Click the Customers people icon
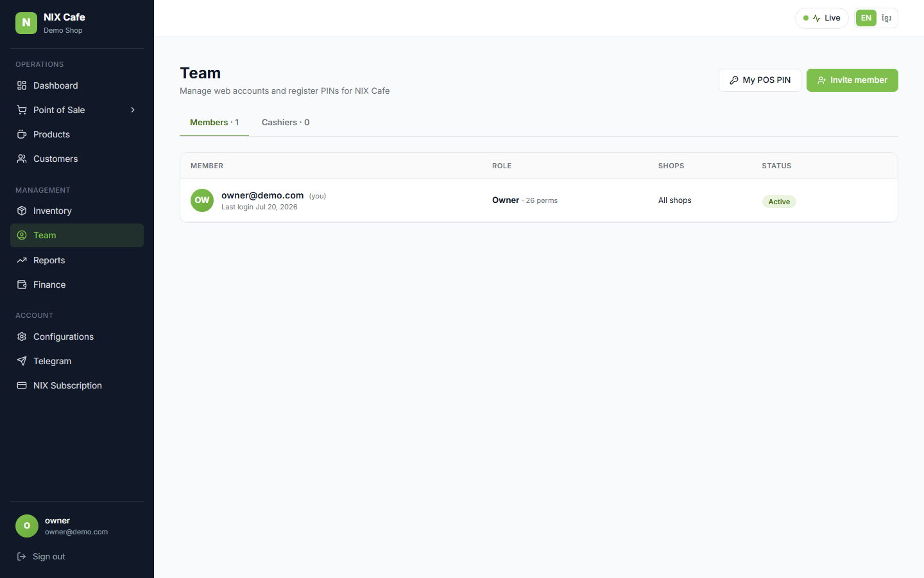The image size is (924, 578). point(22,159)
